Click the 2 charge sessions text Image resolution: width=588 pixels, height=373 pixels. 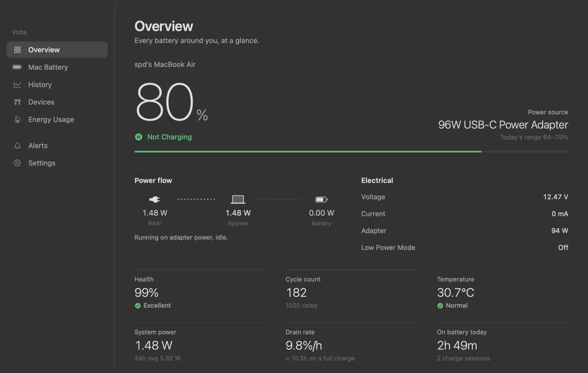463,358
